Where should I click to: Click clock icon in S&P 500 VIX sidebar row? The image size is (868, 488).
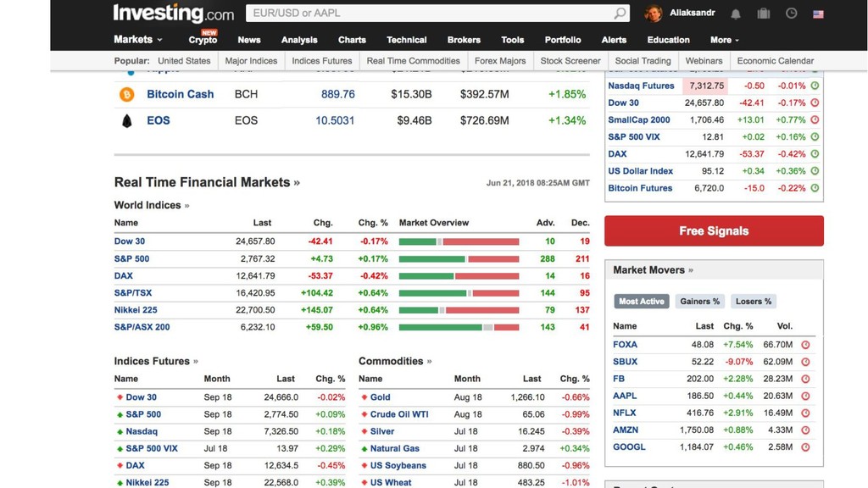pyautogui.click(x=815, y=137)
